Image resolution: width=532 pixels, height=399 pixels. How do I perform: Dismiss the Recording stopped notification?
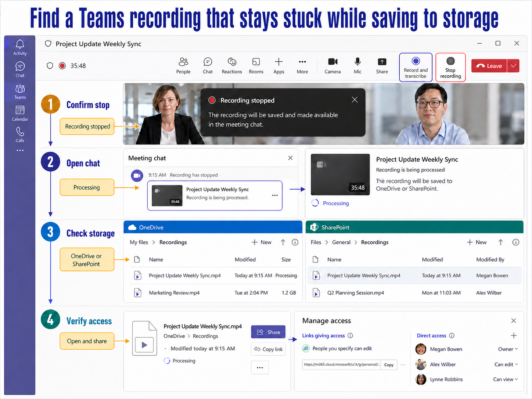tap(355, 100)
